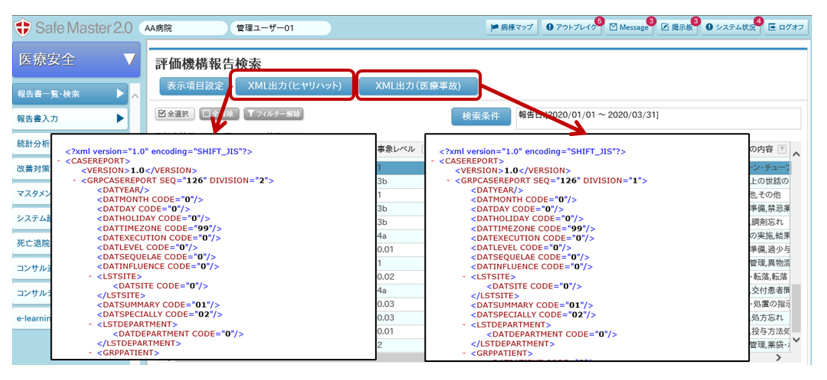This screenshot has width=827, height=380.
Task: Open the の内容 column filter dropdown
Action: [782, 149]
